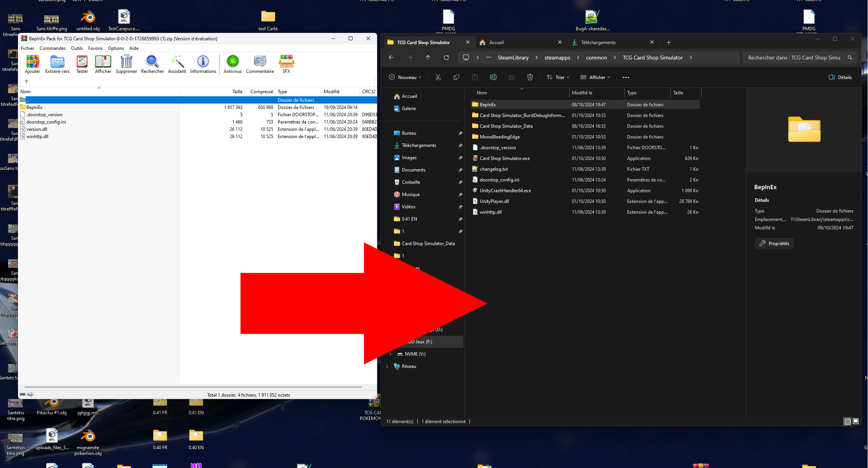Click the steamapps breadcrumb link
Screen dimensions: 868x468
click(x=557, y=58)
